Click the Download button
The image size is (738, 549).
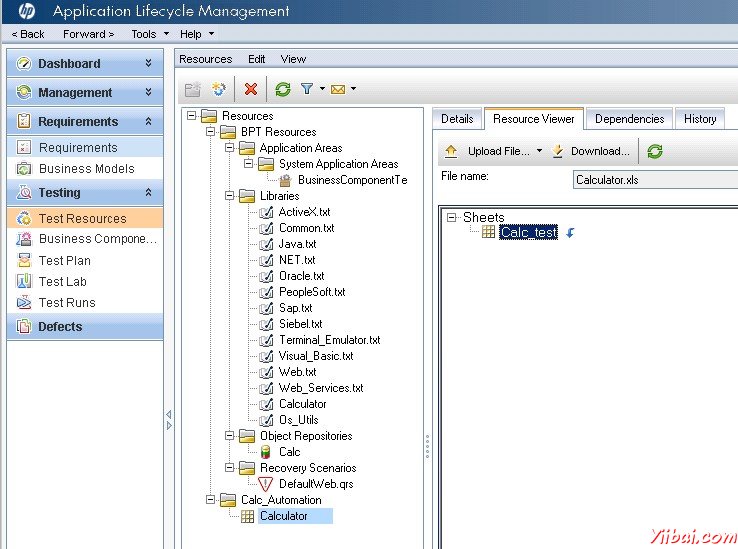(x=591, y=152)
